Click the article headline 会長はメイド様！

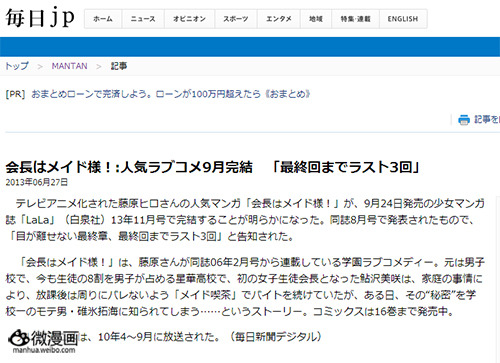coord(212,167)
